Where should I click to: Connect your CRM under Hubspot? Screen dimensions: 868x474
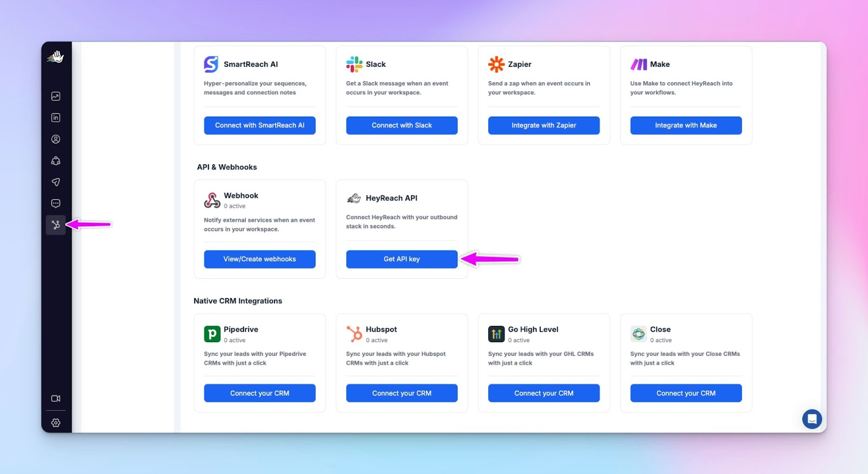(x=402, y=393)
